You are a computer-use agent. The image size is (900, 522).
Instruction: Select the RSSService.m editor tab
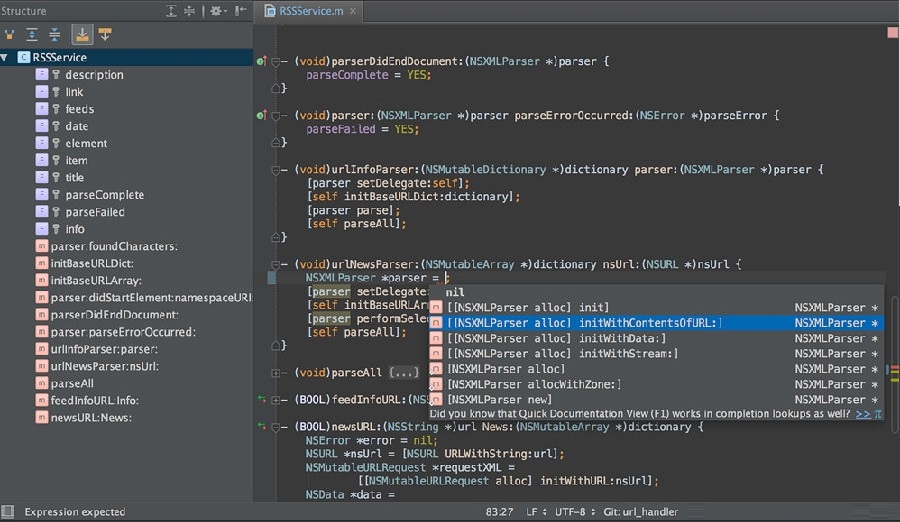(311, 11)
